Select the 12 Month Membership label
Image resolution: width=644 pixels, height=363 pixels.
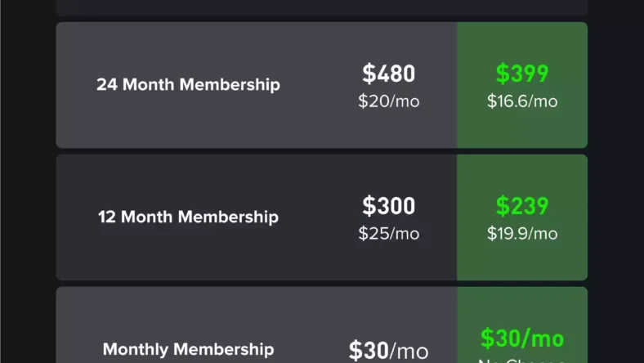[188, 217]
